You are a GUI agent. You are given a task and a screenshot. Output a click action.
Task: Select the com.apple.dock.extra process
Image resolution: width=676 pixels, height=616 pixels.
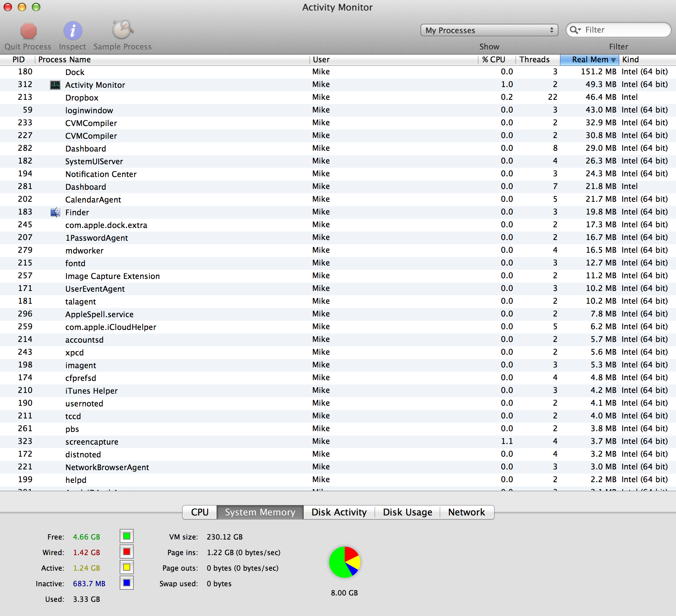[x=338, y=225]
